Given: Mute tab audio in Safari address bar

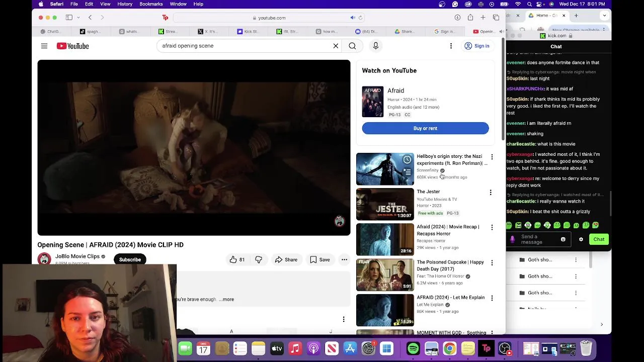Looking at the screenshot, I should coord(353,18).
